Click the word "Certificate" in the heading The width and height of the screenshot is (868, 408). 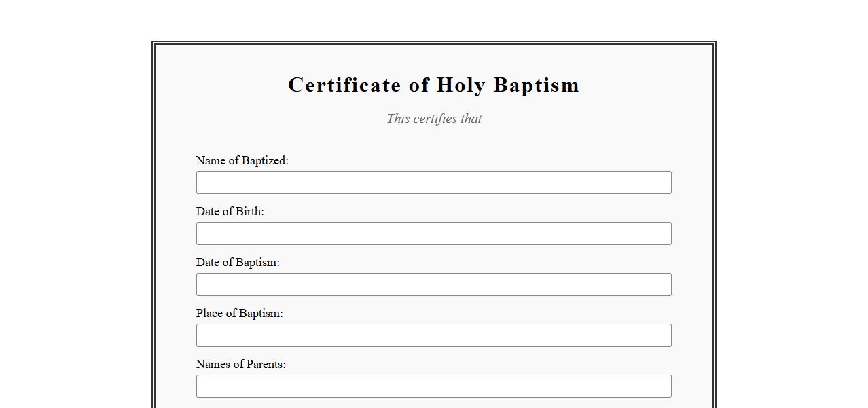pyautogui.click(x=344, y=85)
